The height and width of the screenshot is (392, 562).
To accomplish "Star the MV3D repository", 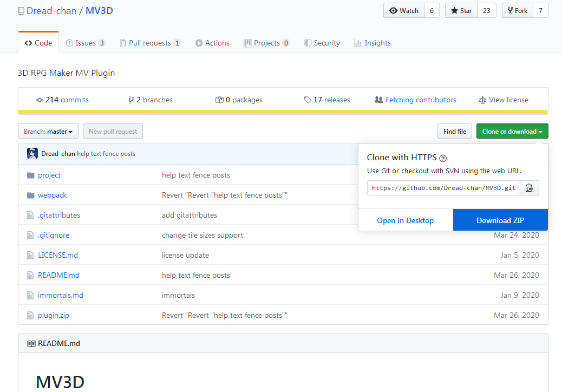I will [x=461, y=10].
